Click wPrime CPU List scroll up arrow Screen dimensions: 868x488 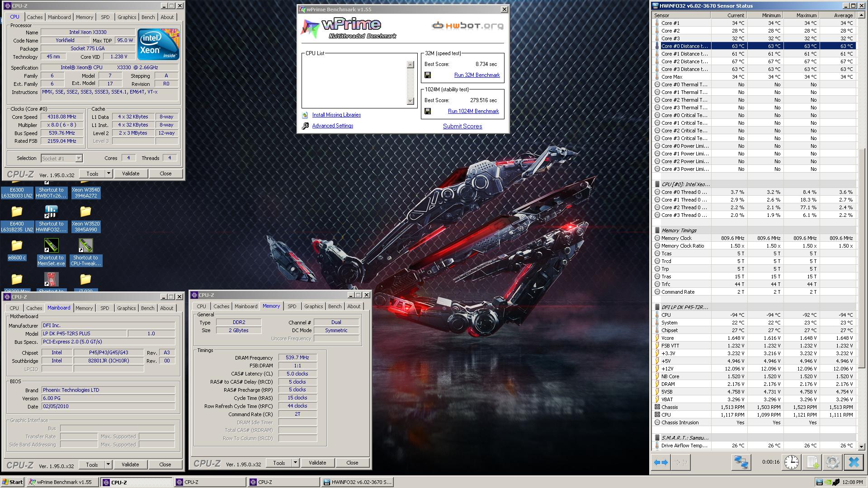point(410,65)
